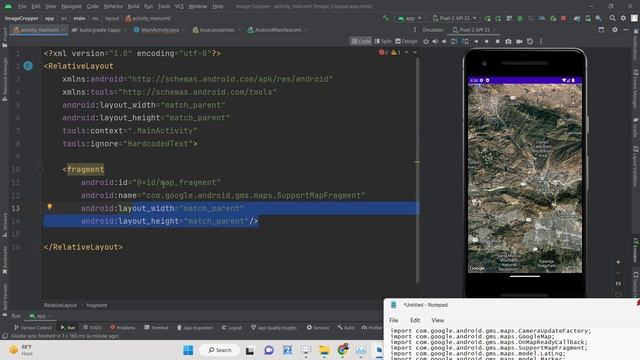This screenshot has height=360, width=640.
Task: Take an emulator screenshot with camera icon
Action: tap(508, 41)
